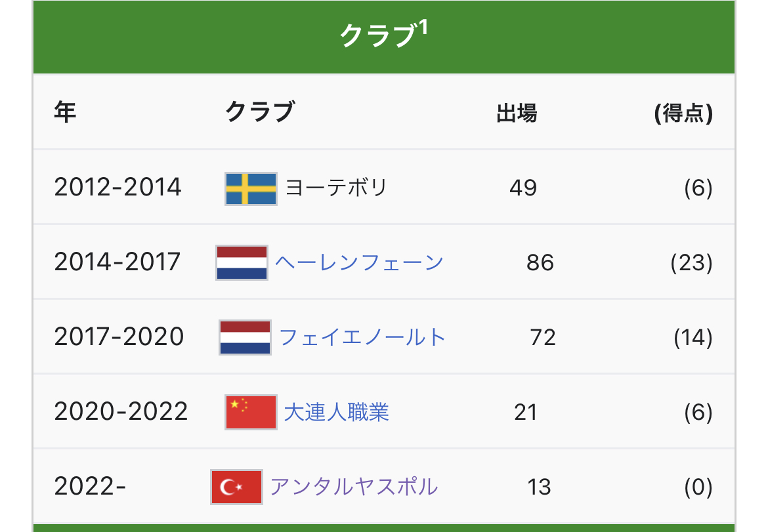The height and width of the screenshot is (532, 768).
Task: Click the 年 column header
Action: pyautogui.click(x=65, y=113)
